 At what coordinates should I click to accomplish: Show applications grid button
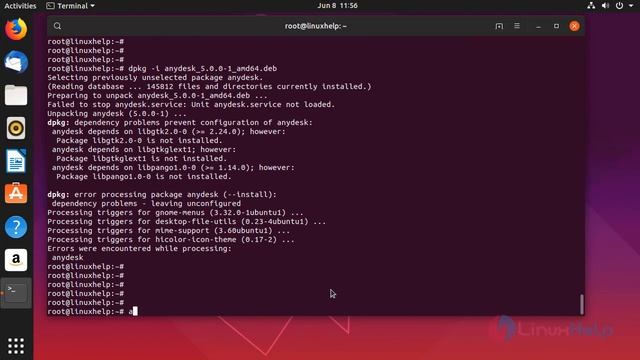tap(16, 346)
